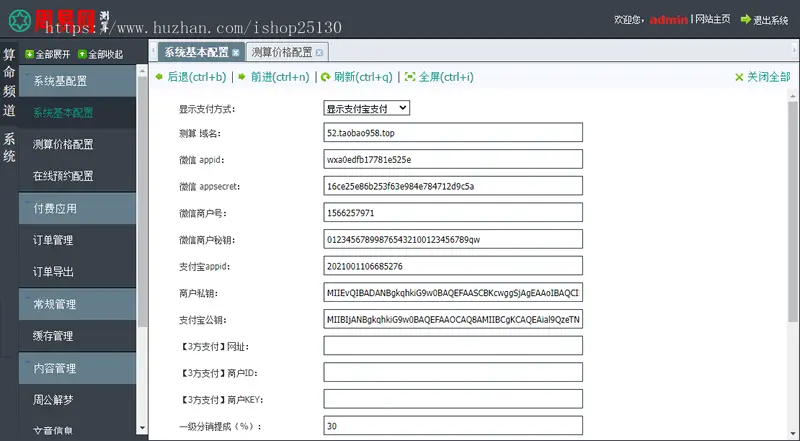Switch to the 测算价格配置 tab
Image resolution: width=800 pixels, height=441 pixels.
click(x=287, y=52)
